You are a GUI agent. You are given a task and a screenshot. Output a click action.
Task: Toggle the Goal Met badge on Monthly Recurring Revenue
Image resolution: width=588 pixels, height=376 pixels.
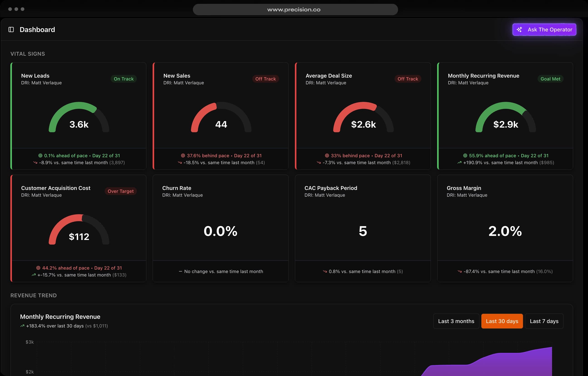tap(550, 79)
